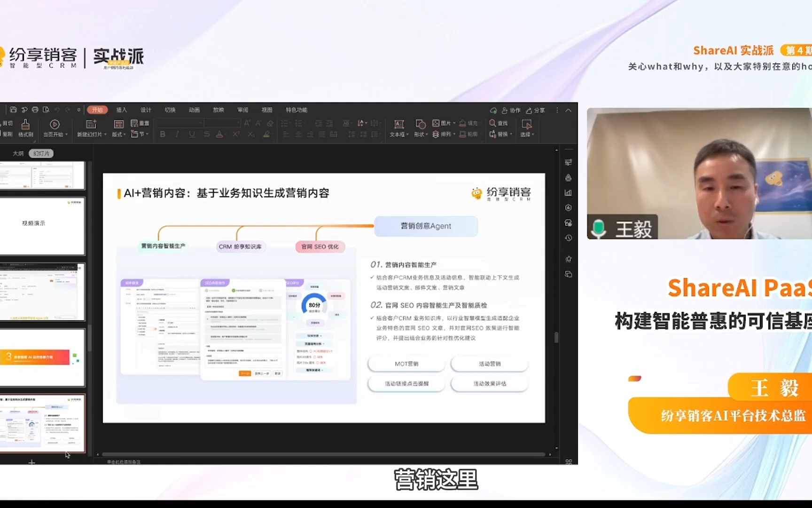The height and width of the screenshot is (508, 812).
Task: Click the Redo arrow icon
Action: (x=68, y=110)
